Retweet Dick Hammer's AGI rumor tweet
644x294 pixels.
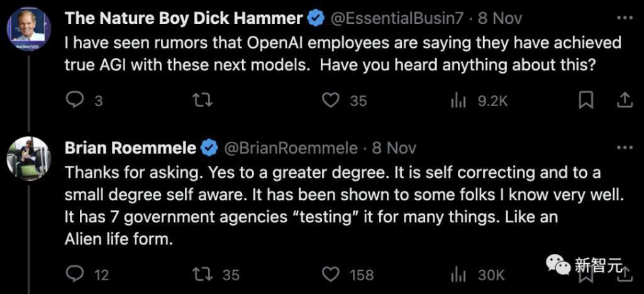click(203, 101)
